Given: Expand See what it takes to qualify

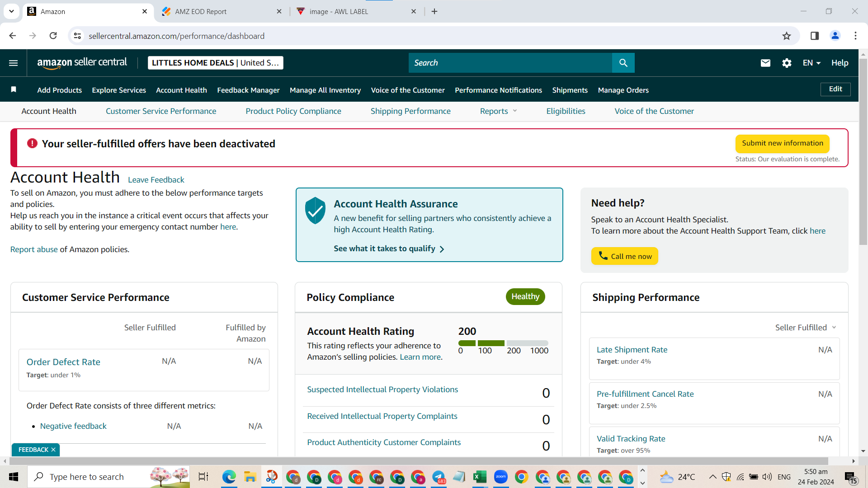Looking at the screenshot, I should (x=389, y=249).
